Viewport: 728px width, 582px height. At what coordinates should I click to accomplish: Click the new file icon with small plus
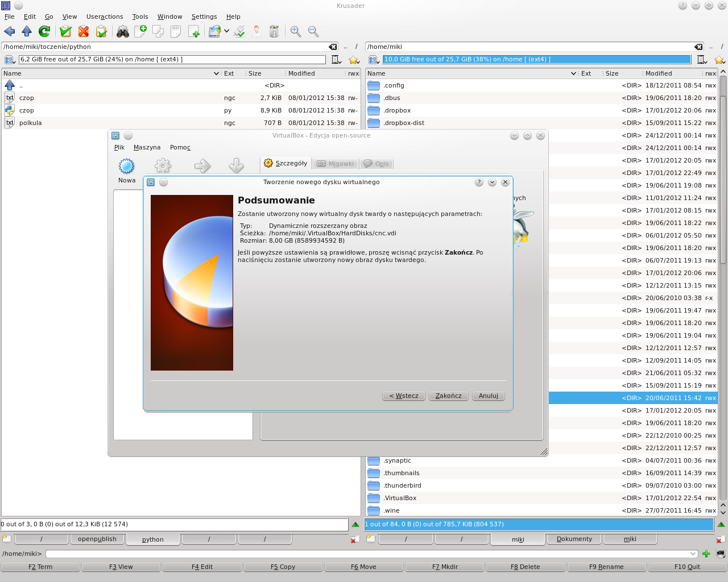pyautogui.click(x=193, y=31)
